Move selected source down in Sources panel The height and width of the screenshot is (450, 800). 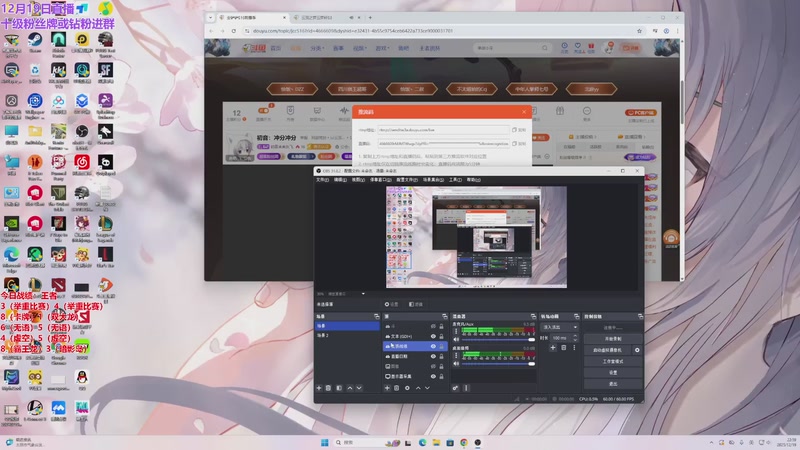click(428, 388)
